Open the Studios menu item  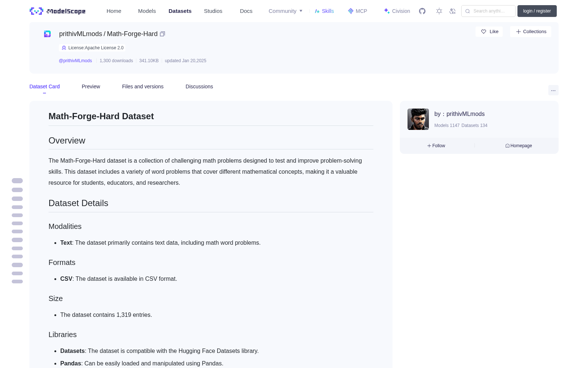point(213,11)
